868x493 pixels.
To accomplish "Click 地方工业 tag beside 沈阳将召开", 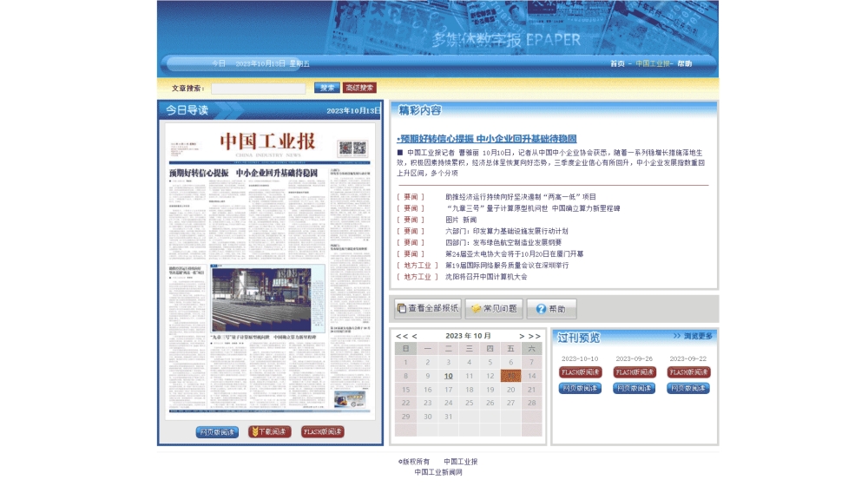I will click(417, 277).
